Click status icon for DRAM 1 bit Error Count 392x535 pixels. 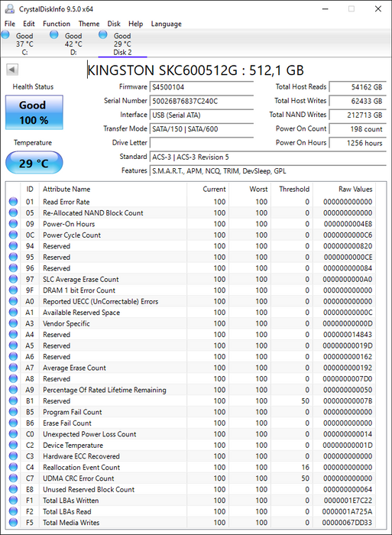(13, 290)
